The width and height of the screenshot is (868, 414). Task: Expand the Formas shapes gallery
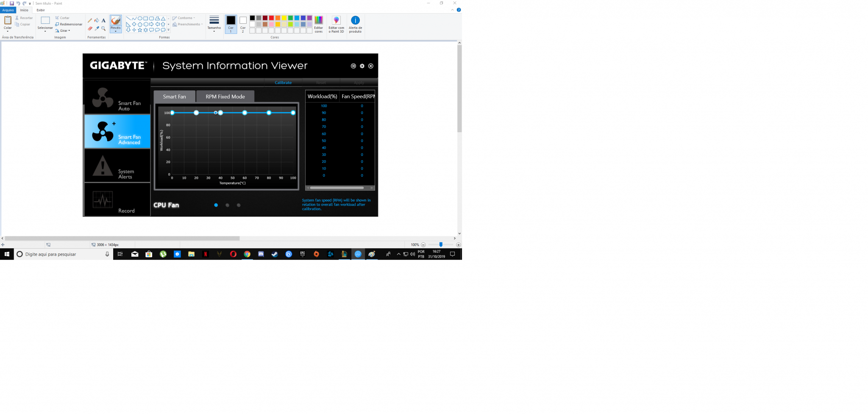168,30
